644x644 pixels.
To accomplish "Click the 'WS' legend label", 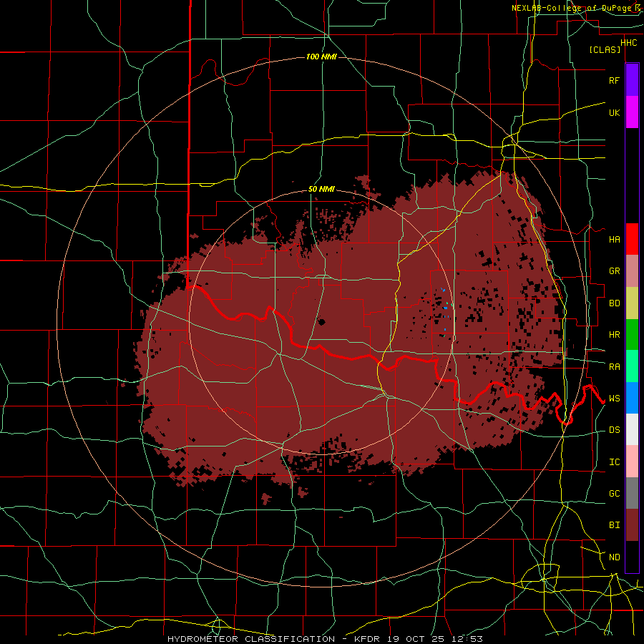I will (614, 399).
